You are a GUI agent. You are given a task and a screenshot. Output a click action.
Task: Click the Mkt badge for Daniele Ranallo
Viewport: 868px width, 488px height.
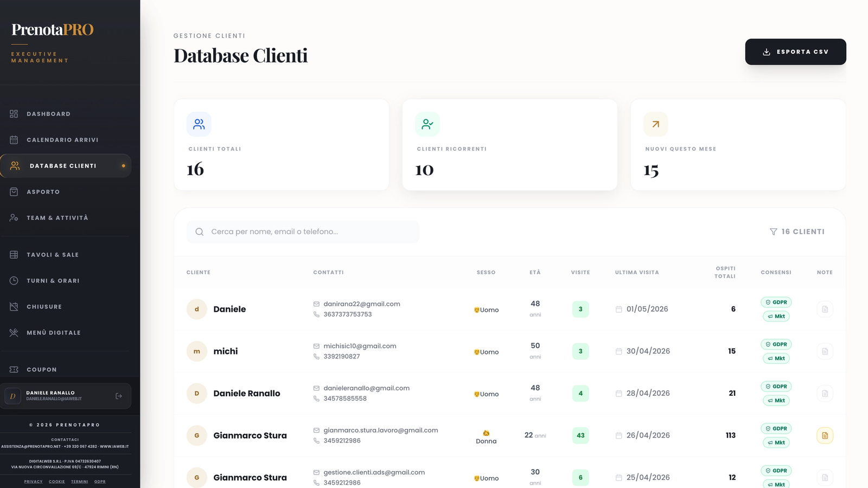(x=776, y=401)
